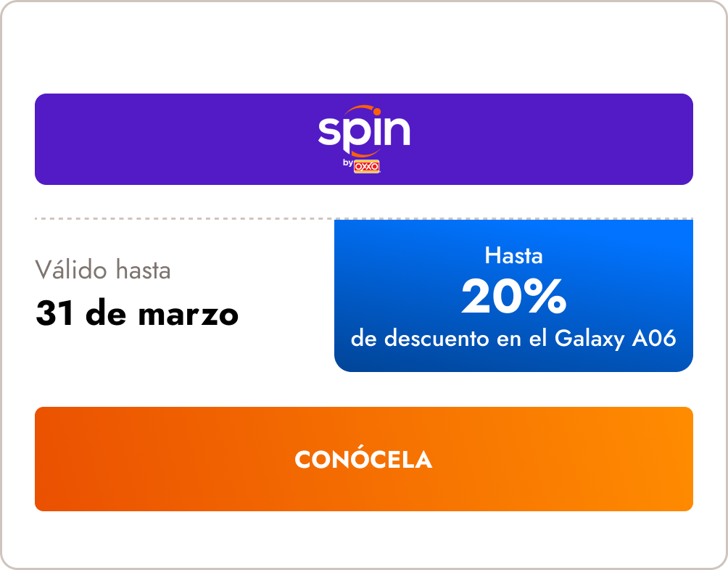Click the Spin logo
Screen dimensions: 728x570
[x=364, y=133]
